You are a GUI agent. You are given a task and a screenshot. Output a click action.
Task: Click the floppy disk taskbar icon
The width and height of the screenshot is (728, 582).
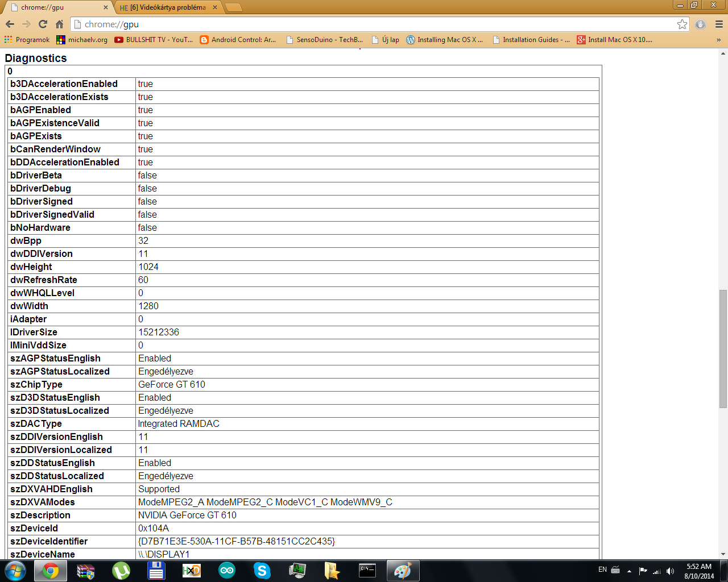pos(156,571)
